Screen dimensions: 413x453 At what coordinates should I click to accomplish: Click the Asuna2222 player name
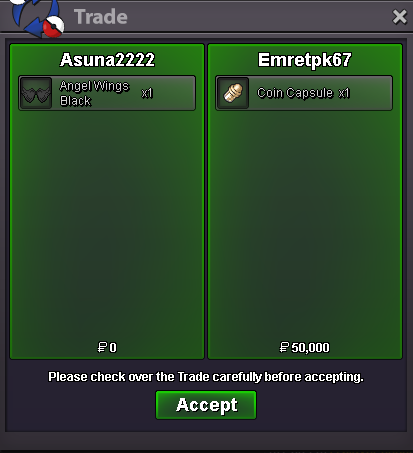coord(107,60)
